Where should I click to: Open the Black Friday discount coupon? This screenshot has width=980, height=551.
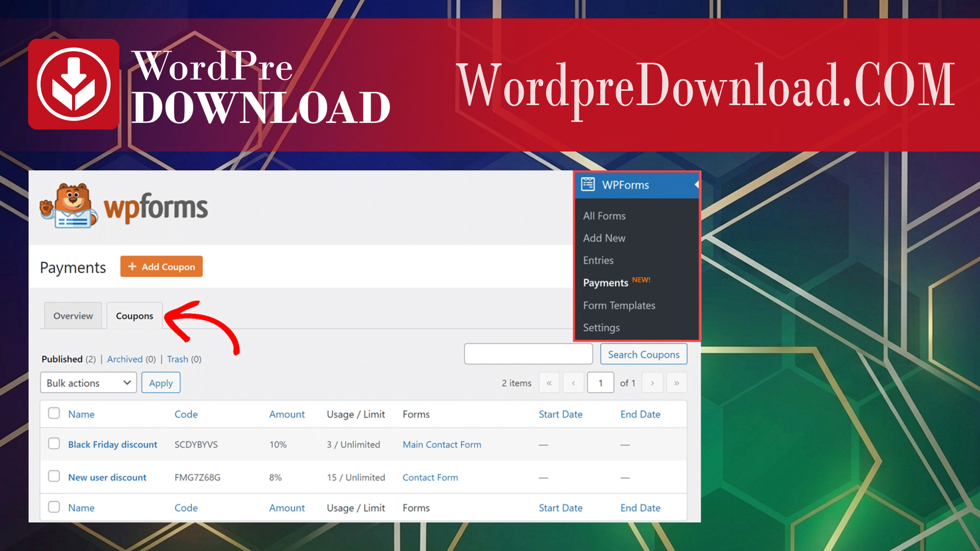click(113, 444)
